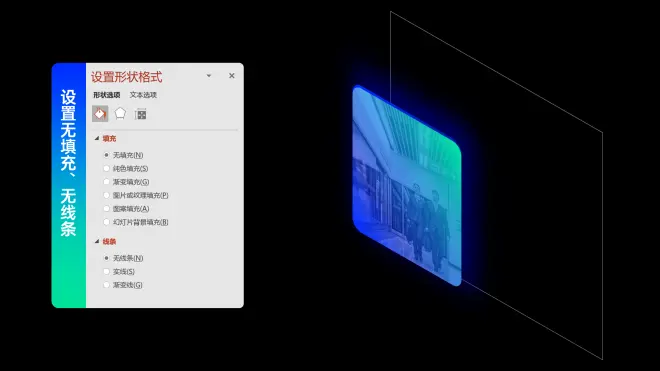This screenshot has height=371, width=660.
Task: Select 图片或纹理填充(P) radio button
Action: [106, 195]
